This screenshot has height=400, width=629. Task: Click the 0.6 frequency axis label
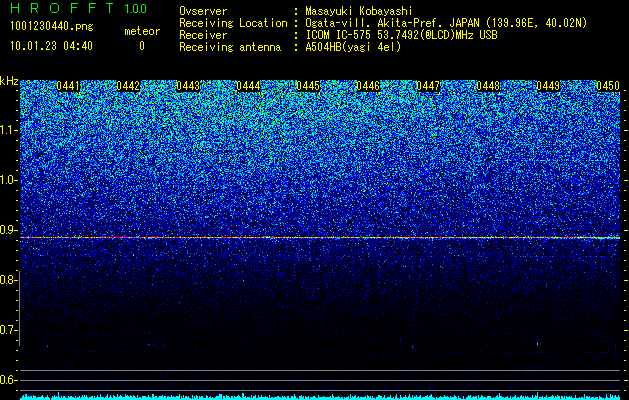(x=8, y=380)
